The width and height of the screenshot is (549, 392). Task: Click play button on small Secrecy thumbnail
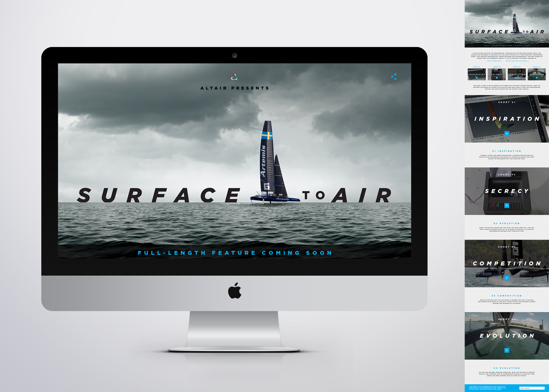pos(497,78)
